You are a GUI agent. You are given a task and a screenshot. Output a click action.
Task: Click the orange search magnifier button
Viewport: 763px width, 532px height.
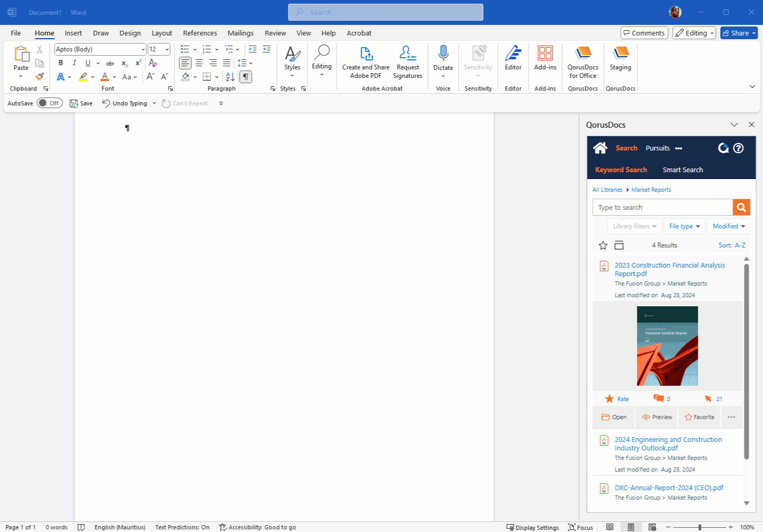click(741, 207)
